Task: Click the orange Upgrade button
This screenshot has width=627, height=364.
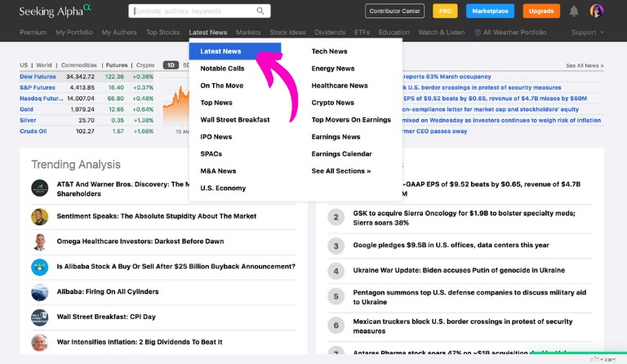Action: 541,11
